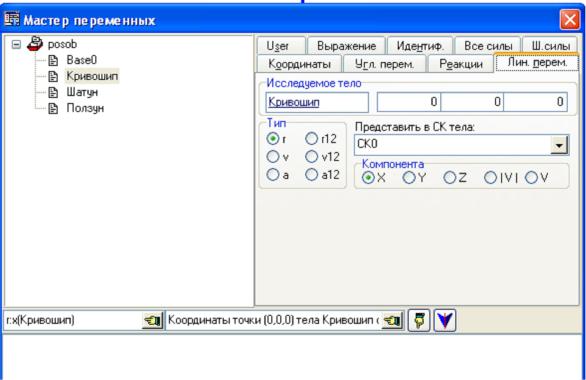586x380 pixels.
Task: Switch to the Координаты tab
Action: [x=299, y=64]
